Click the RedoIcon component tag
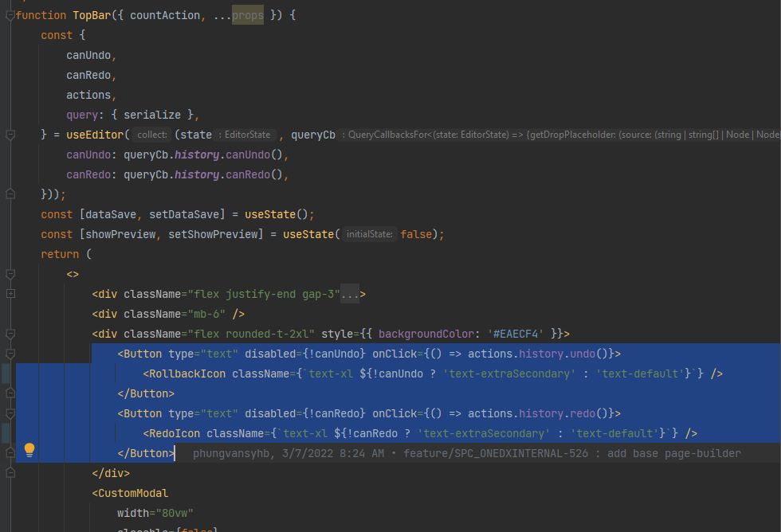The image size is (781, 532). coord(175,433)
